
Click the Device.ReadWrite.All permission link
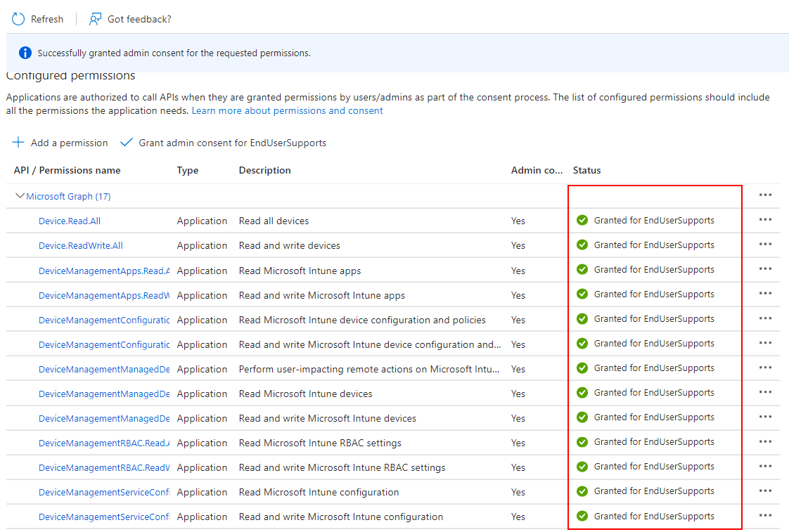tap(80, 245)
